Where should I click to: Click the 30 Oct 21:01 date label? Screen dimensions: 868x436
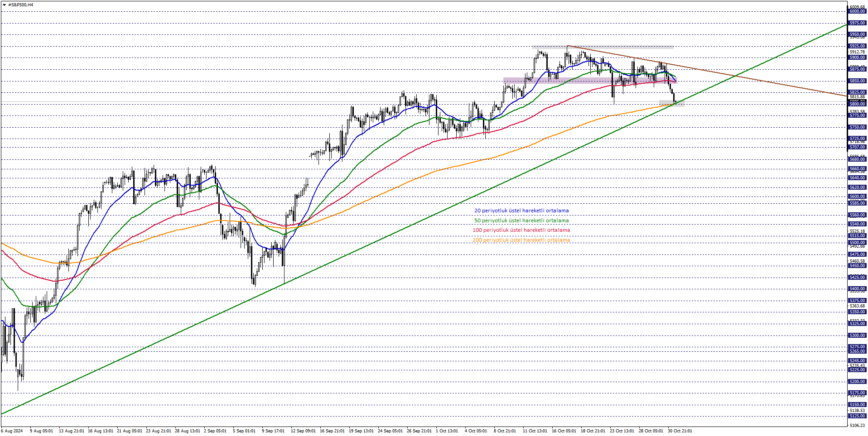click(680, 431)
